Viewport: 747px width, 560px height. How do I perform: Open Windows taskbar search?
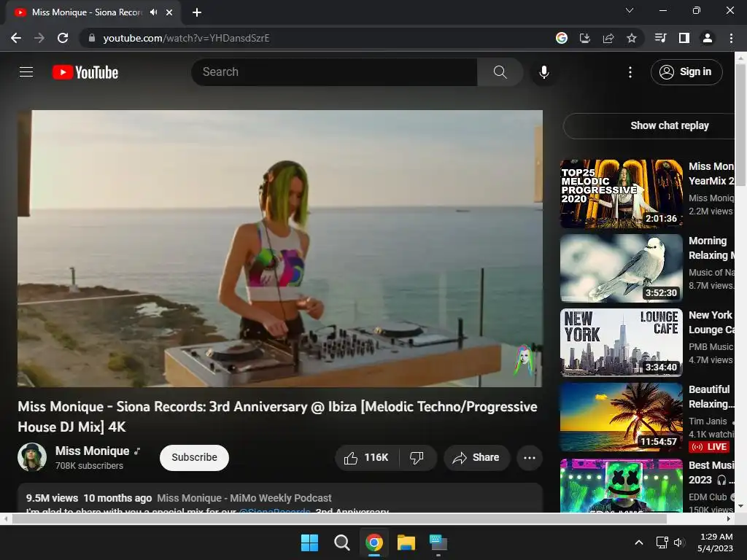(341, 542)
